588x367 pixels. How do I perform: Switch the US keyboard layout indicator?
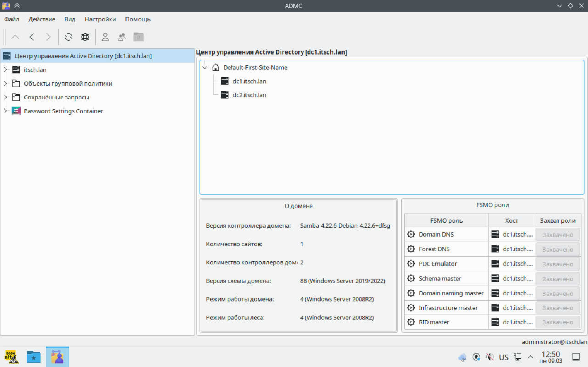click(x=503, y=357)
